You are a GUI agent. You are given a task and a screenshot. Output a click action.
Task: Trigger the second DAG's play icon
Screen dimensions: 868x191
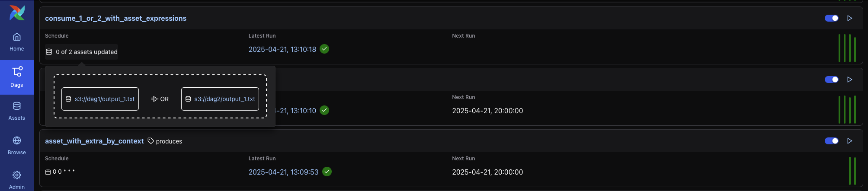850,80
